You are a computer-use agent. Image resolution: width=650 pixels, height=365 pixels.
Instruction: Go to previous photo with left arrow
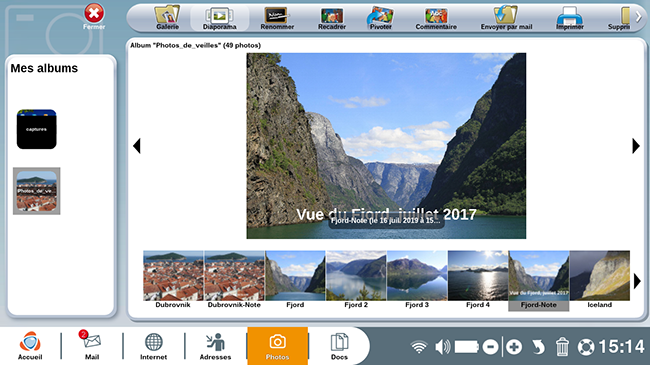[x=137, y=146]
